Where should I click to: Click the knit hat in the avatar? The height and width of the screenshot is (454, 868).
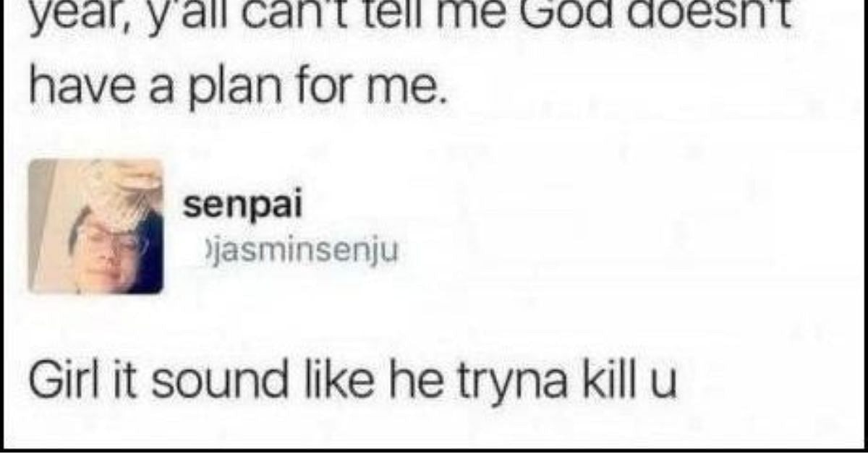[123, 189]
